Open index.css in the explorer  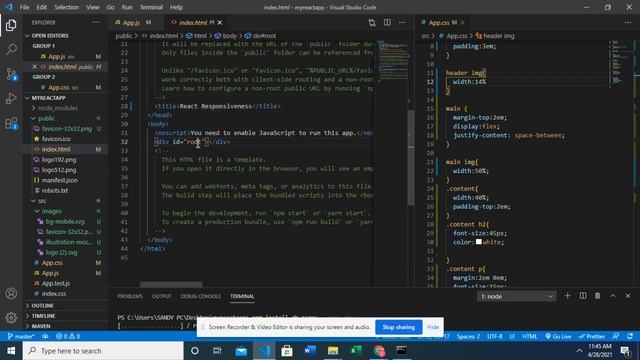(x=54, y=293)
